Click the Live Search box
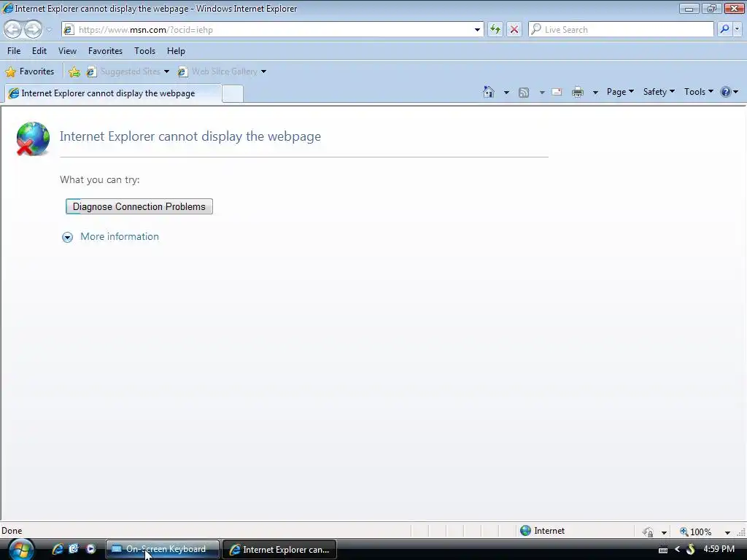The width and height of the screenshot is (747, 560). click(621, 29)
